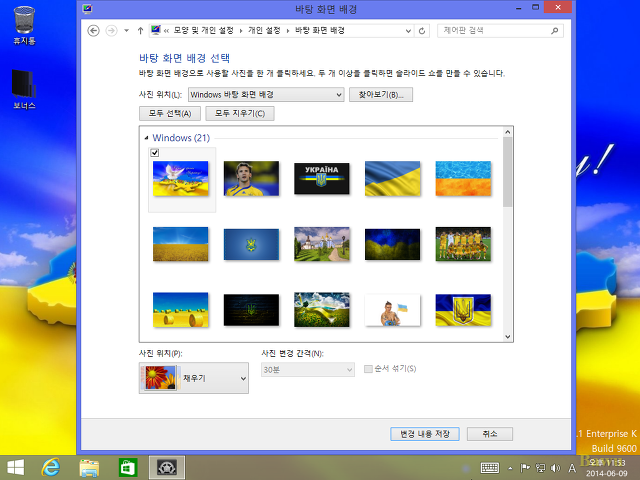The width and height of the screenshot is (640, 480).
Task: Open recent locations dropdown arrow
Action: pyautogui.click(x=127, y=31)
